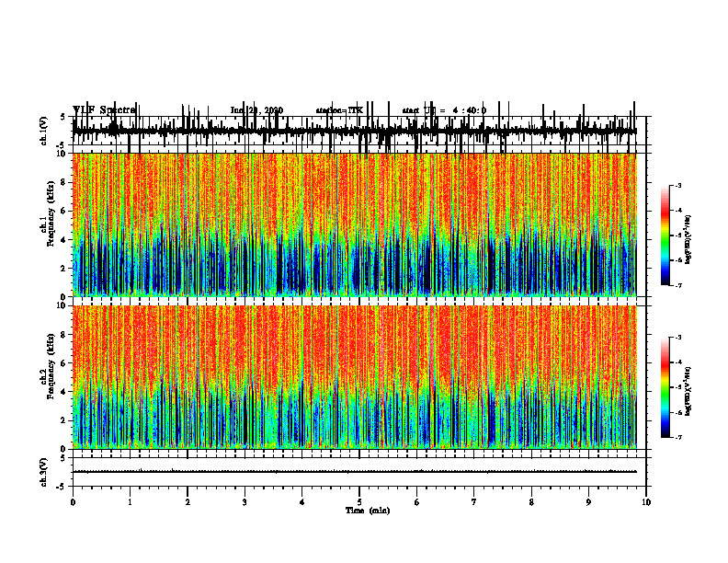The width and height of the screenshot is (728, 563).
Task: Click the flat ch.3 voltage trace
Action: [x=354, y=472]
